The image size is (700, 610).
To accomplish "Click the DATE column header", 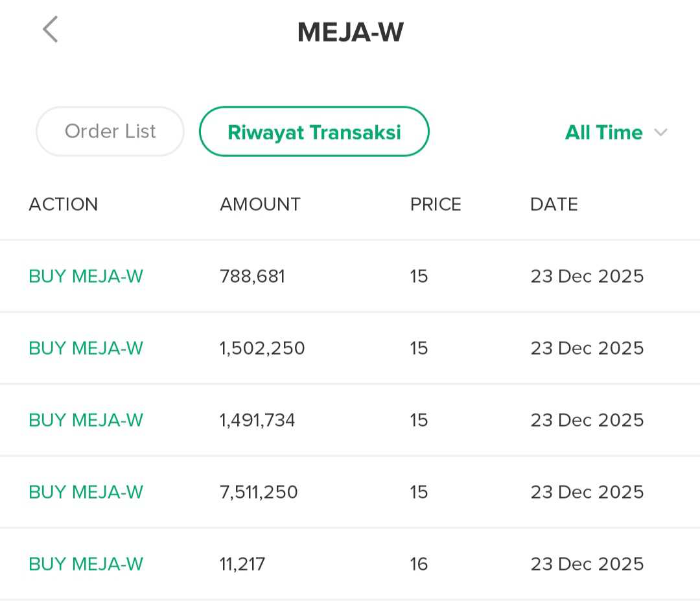I will pos(554,205).
